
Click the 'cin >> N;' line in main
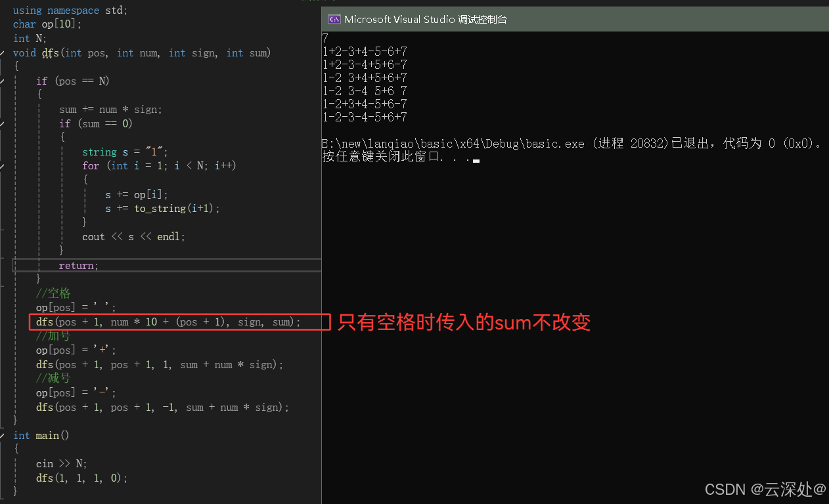(x=62, y=464)
